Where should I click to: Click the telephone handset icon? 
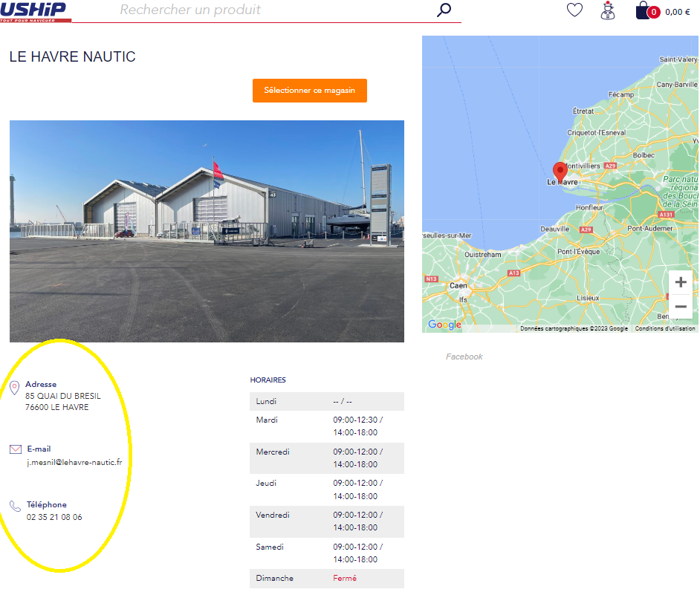coord(15,506)
